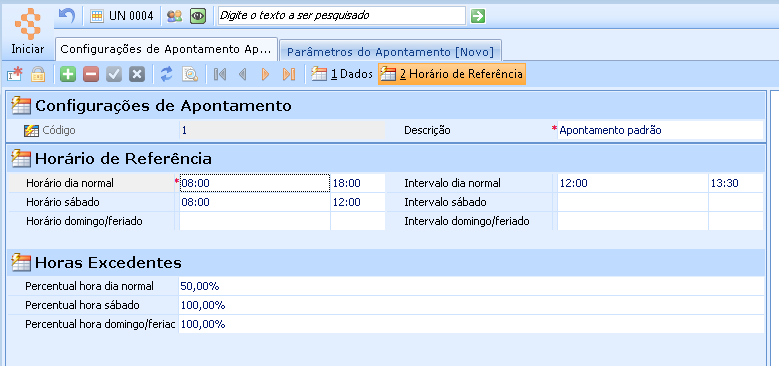Go to next record arrow
Image resolution: width=779 pixels, height=366 pixels.
(x=265, y=74)
